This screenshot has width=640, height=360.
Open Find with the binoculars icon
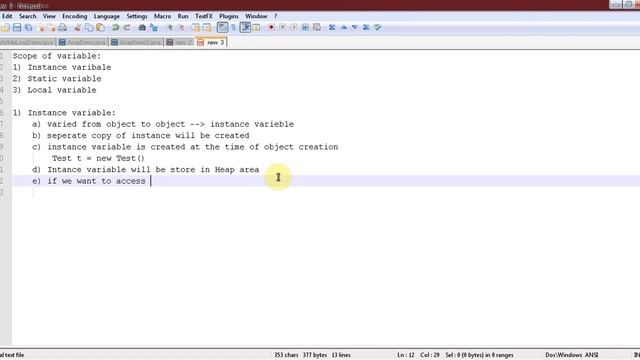142,27
